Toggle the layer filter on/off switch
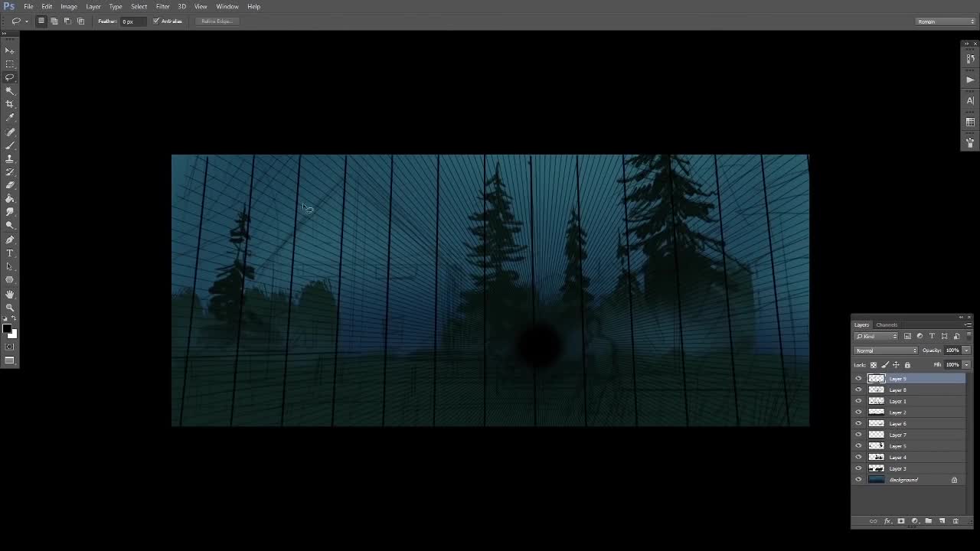The width and height of the screenshot is (980, 551). pyautogui.click(x=969, y=335)
